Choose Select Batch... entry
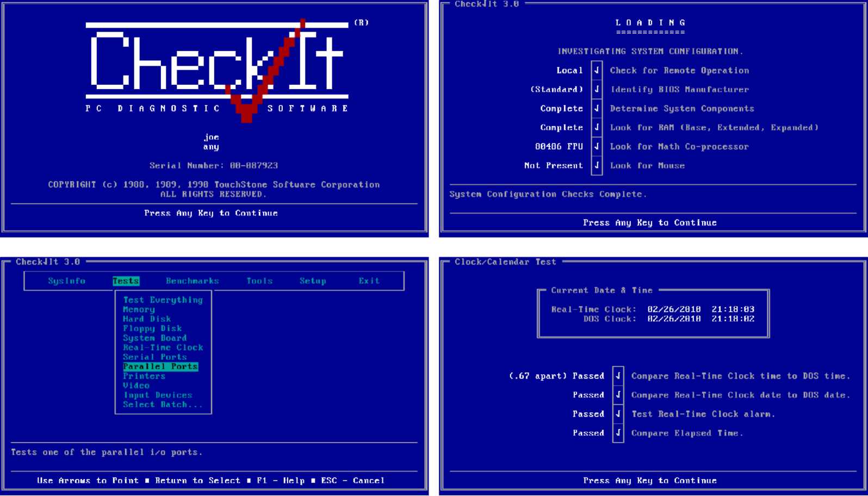 point(163,405)
